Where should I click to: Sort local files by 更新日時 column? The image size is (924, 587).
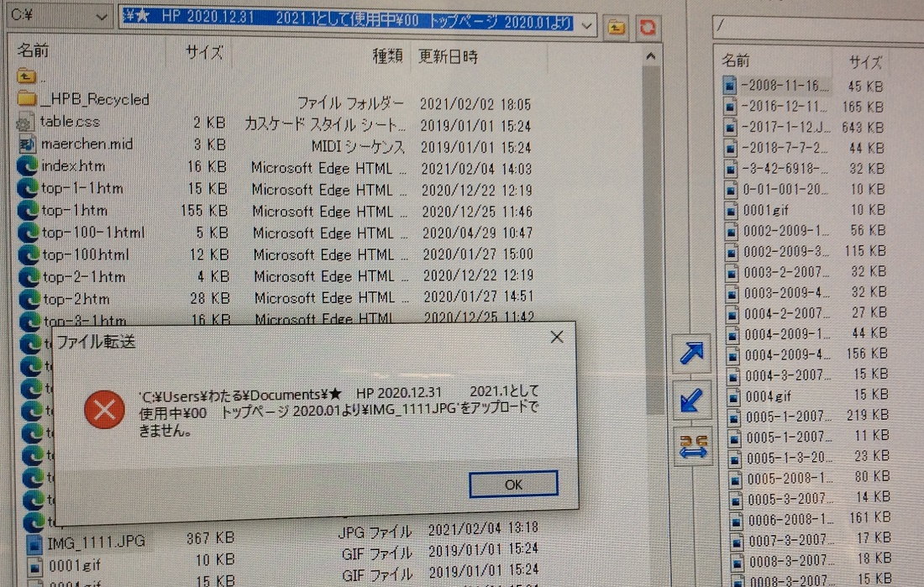coord(449,56)
